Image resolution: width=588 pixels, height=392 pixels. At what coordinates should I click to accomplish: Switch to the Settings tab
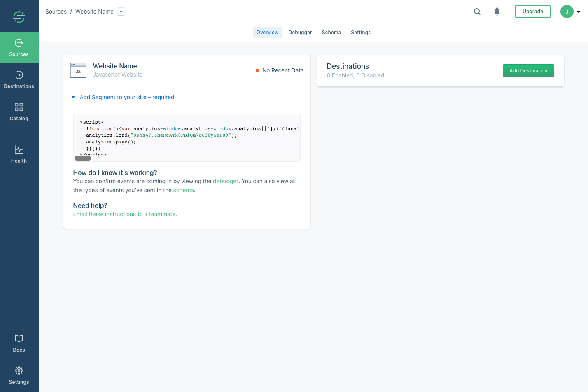[x=361, y=33]
